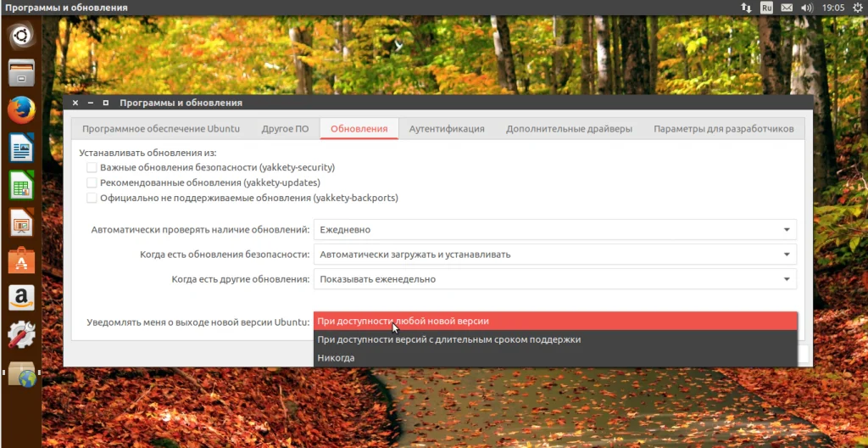The height and width of the screenshot is (448, 868).
Task: Click 'Уведомлять меня о выходе новой версии Ubuntu:' label
Action: (198, 322)
